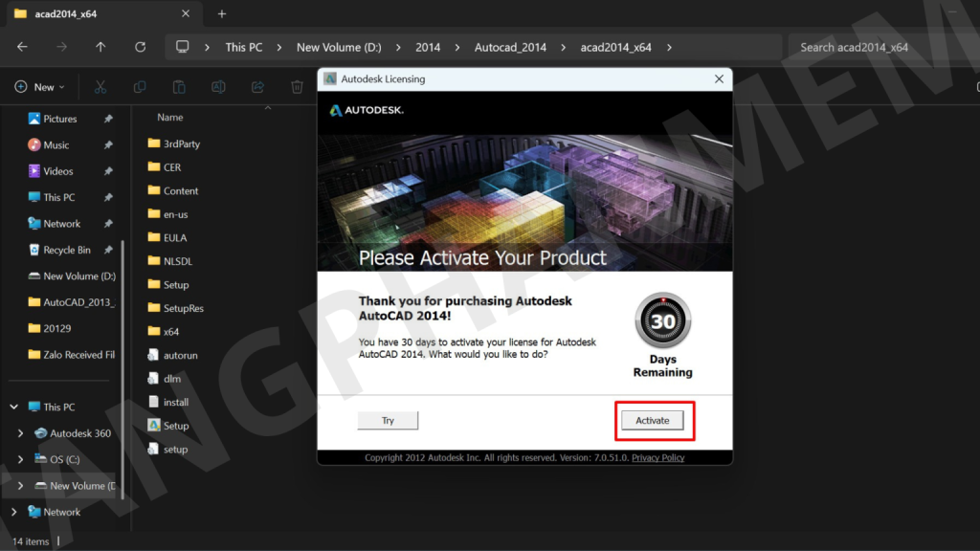Open the Privacy Policy link
This screenshot has width=980, height=551.
coord(657,458)
